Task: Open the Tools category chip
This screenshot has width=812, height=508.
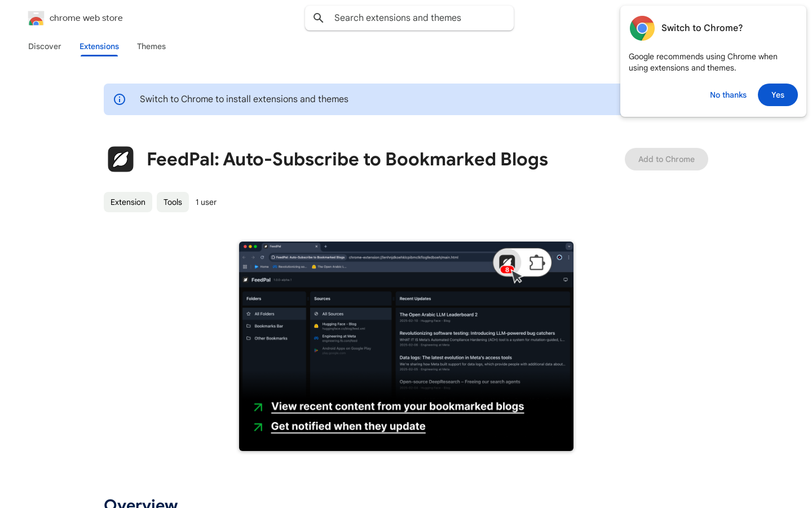Action: click(x=173, y=202)
